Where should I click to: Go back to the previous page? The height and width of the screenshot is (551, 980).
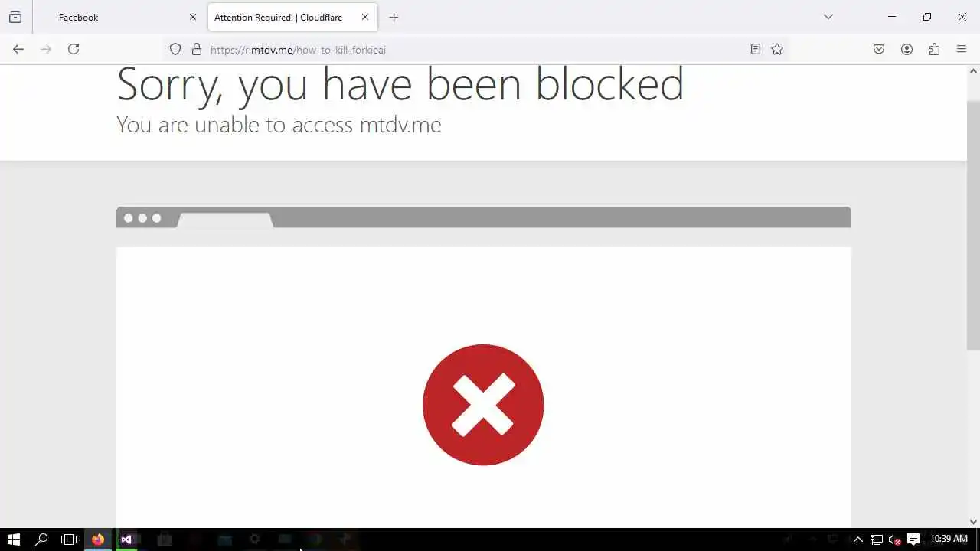[18, 49]
